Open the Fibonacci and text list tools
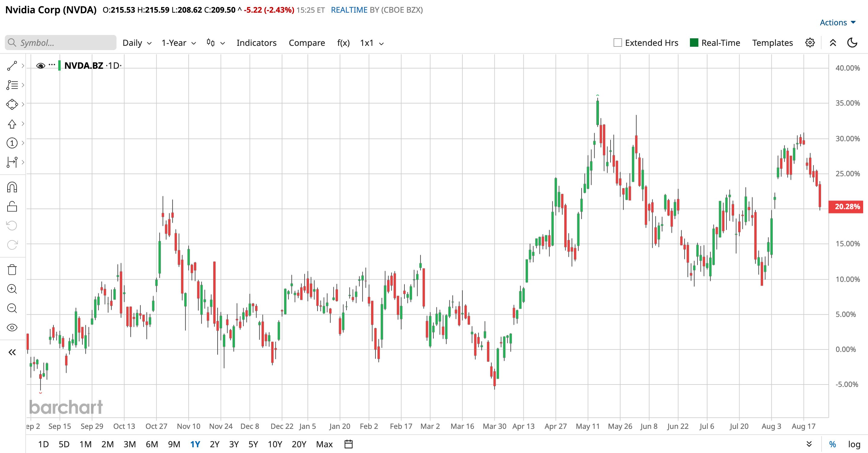The height and width of the screenshot is (453, 868). [12, 85]
